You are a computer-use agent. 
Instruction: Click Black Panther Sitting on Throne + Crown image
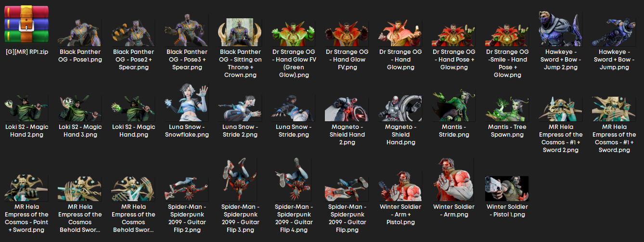(x=241, y=32)
